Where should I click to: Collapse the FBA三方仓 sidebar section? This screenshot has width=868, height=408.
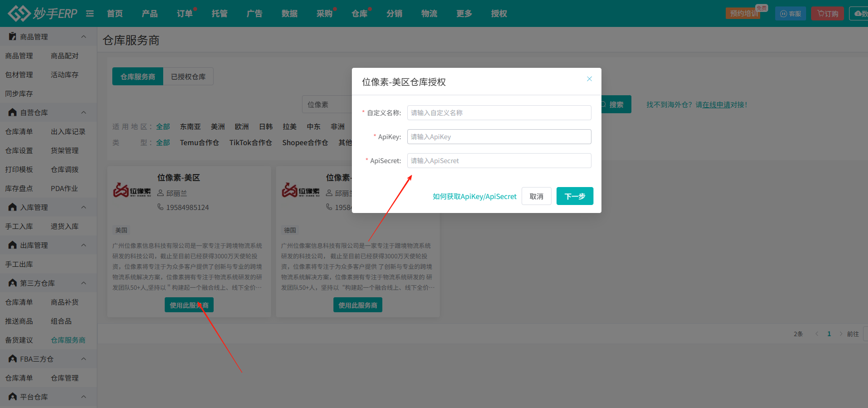[83, 359]
